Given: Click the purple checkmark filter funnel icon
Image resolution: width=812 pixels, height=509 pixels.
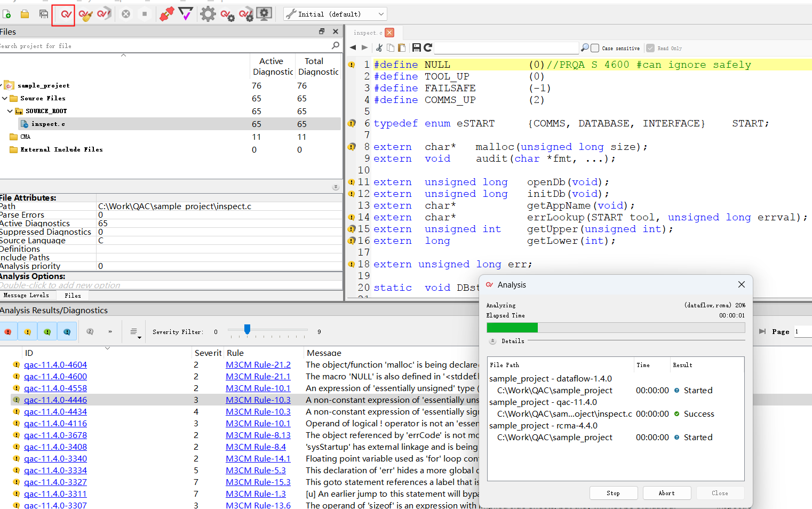Looking at the screenshot, I should [185, 14].
